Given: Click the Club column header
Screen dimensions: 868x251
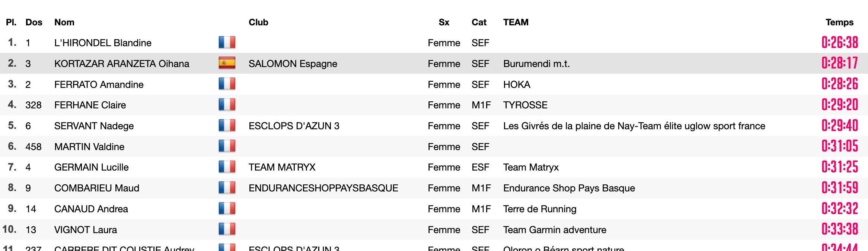Looking at the screenshot, I should point(258,22).
